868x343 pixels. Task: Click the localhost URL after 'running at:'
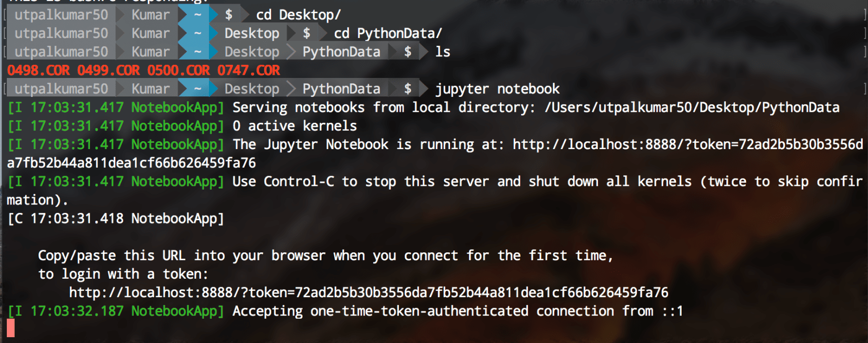click(688, 144)
